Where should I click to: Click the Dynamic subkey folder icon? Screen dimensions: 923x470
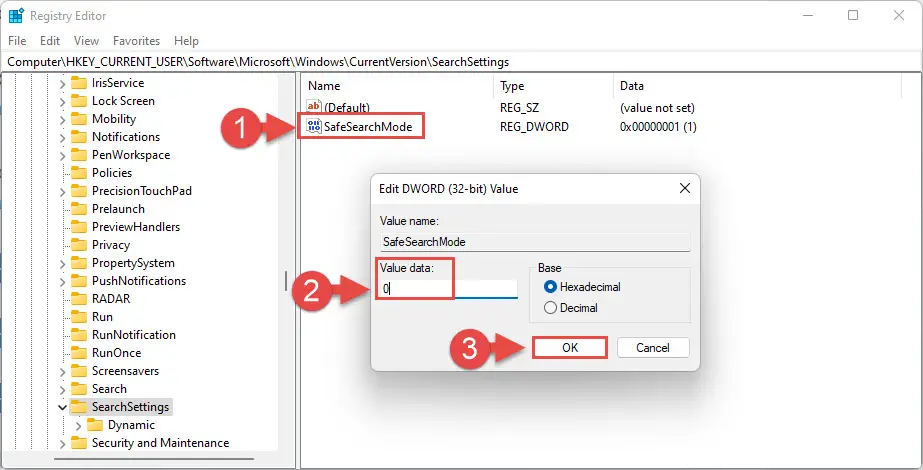pos(96,425)
